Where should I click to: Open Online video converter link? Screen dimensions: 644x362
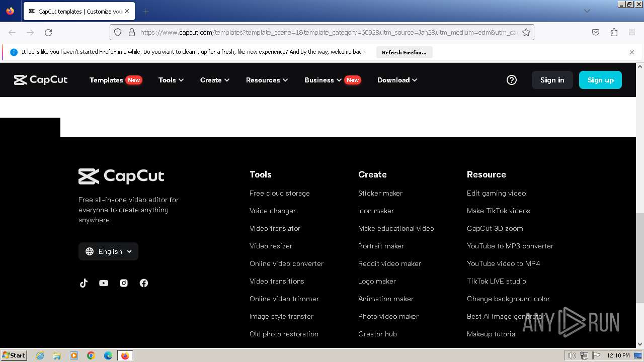[286, 263]
